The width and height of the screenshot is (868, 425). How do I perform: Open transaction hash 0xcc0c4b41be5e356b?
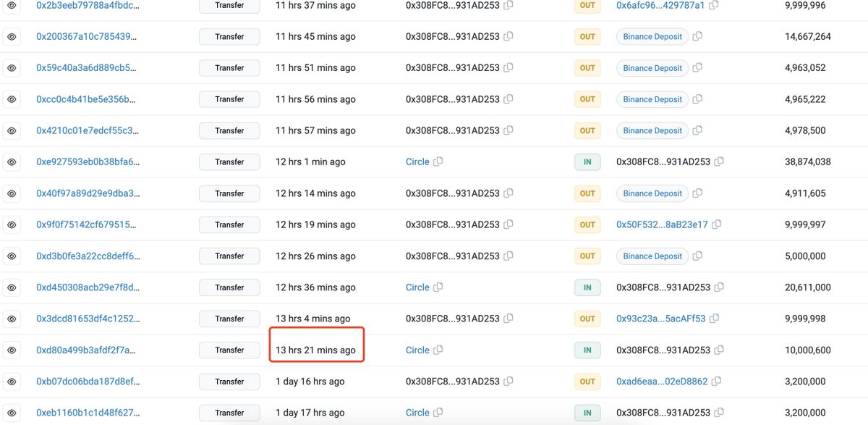pos(86,99)
